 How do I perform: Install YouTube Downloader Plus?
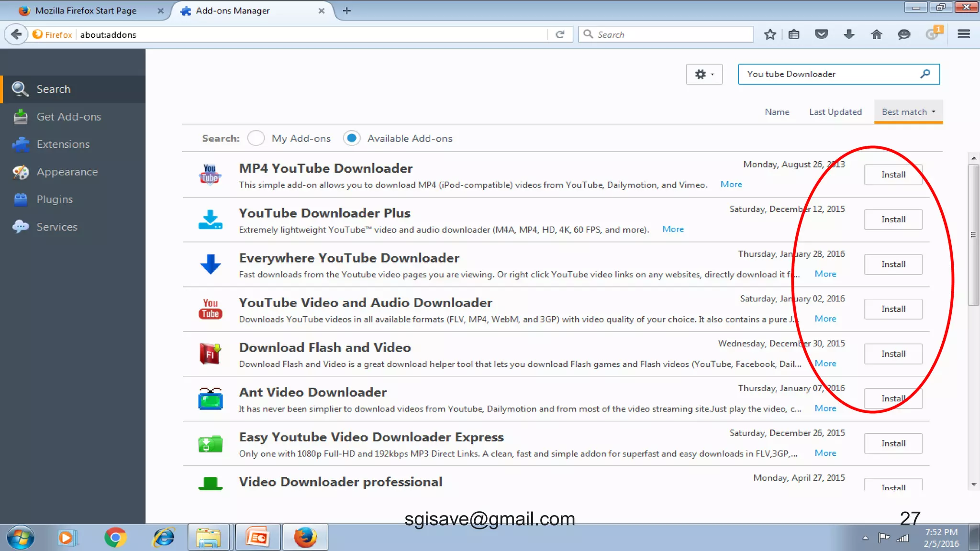(x=893, y=220)
